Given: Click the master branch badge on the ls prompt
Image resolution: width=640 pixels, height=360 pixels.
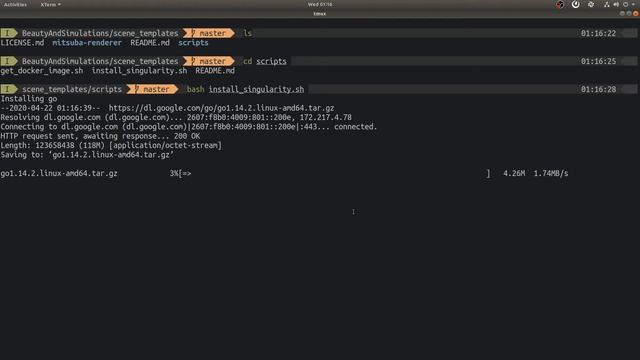Looking at the screenshot, I should pos(209,33).
